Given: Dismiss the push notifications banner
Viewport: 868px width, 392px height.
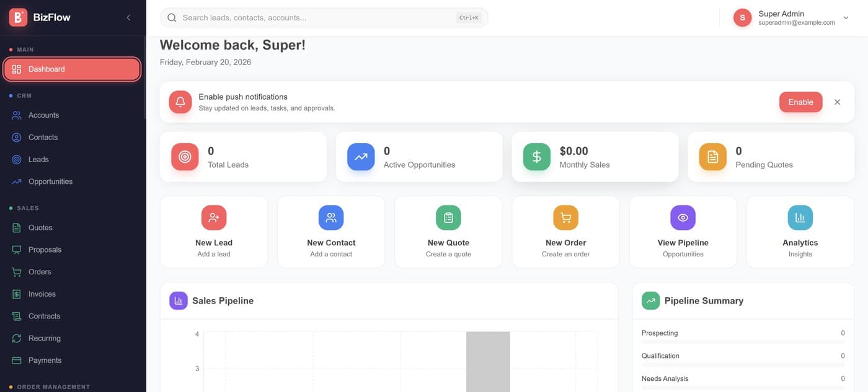Looking at the screenshot, I should (837, 102).
